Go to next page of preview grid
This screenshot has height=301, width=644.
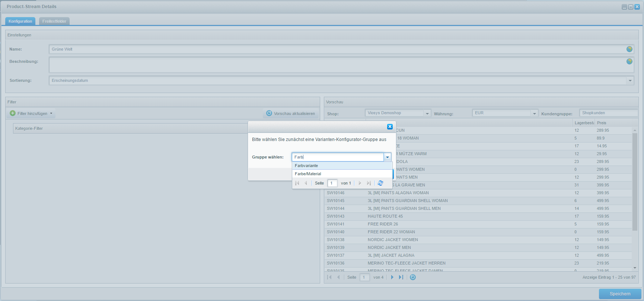pyautogui.click(x=392, y=277)
